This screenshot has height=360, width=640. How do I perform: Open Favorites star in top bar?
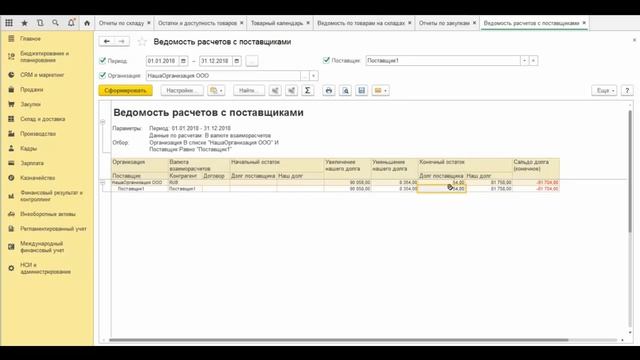click(x=24, y=23)
